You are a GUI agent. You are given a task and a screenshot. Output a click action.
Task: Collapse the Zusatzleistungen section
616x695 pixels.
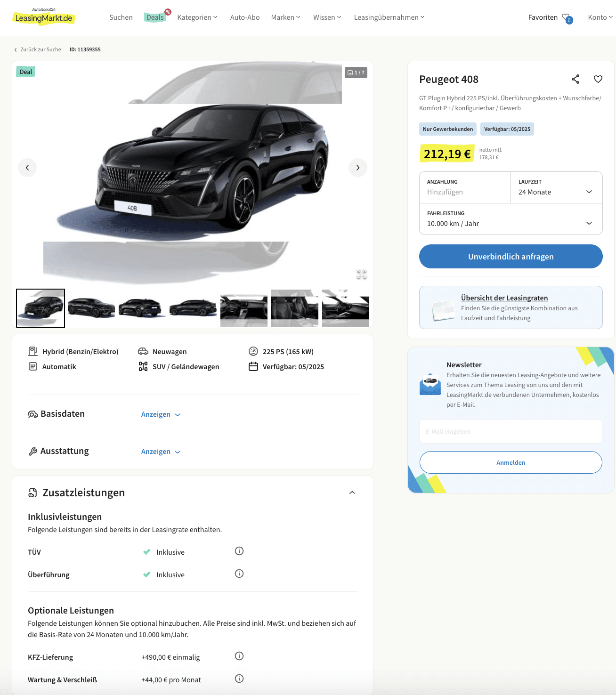click(352, 493)
